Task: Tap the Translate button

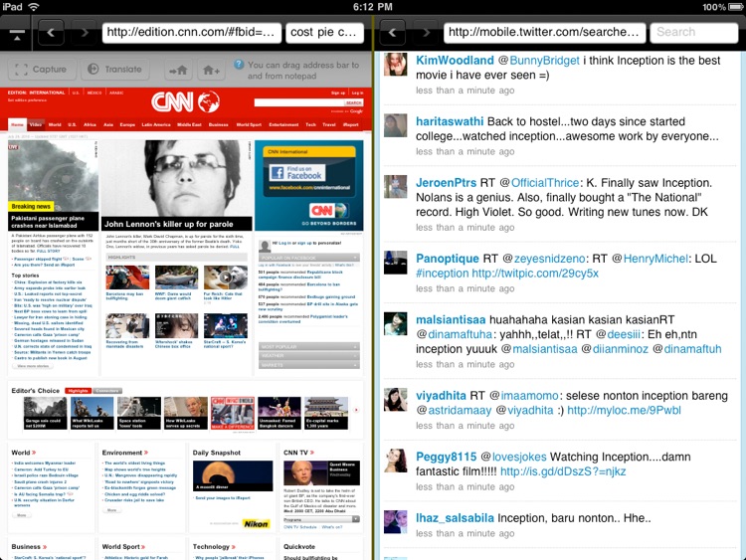Action: coord(115,70)
